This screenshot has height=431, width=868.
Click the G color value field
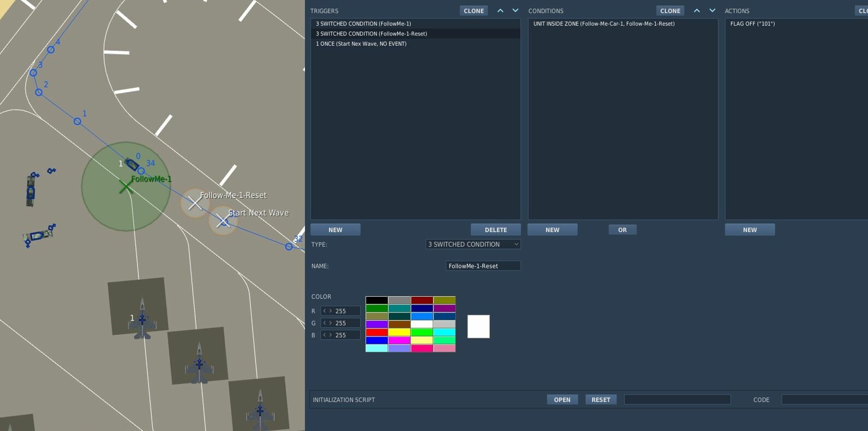(340, 323)
